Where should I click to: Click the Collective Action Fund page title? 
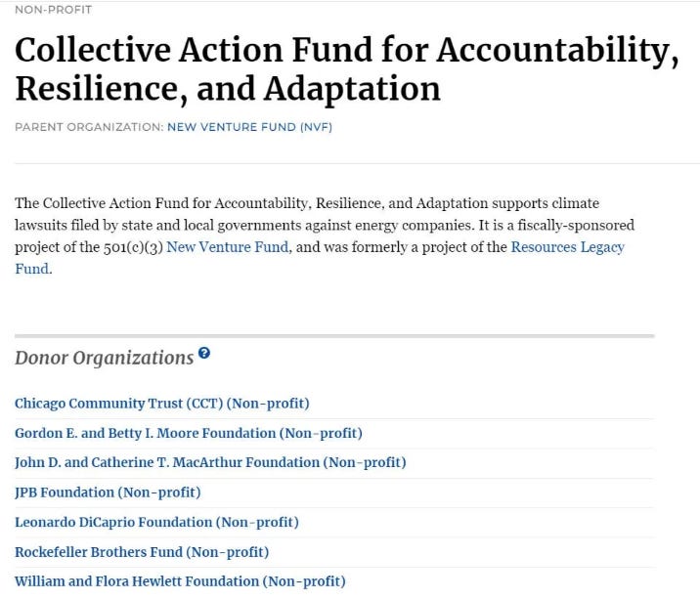pos(347,68)
